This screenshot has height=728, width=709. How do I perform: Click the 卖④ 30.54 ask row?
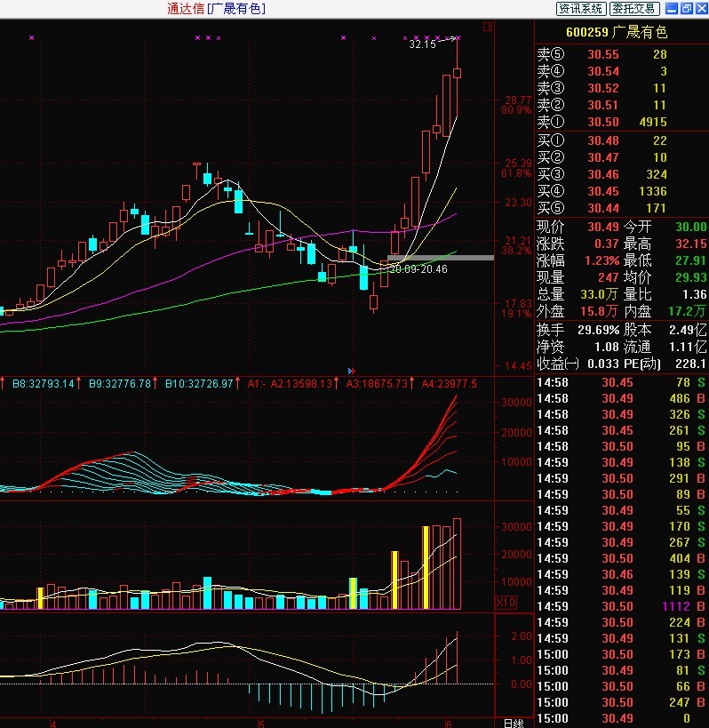601,71
